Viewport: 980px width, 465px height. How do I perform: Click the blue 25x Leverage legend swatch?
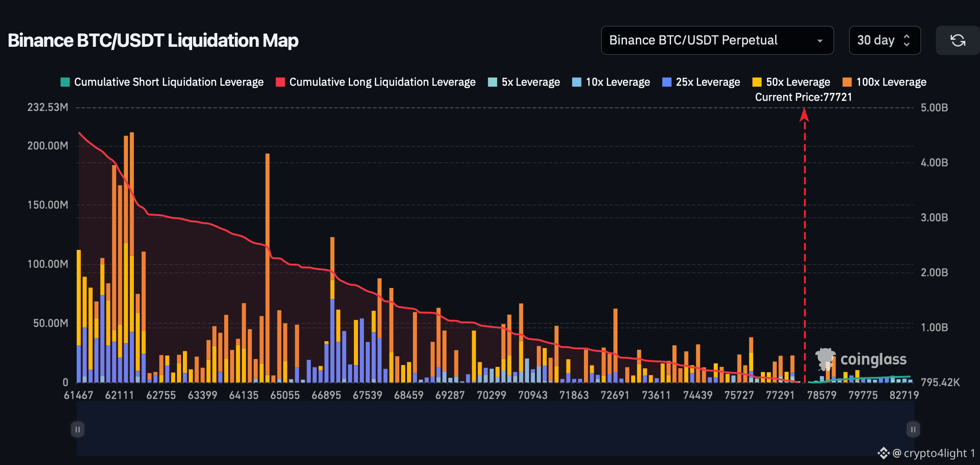(667, 82)
